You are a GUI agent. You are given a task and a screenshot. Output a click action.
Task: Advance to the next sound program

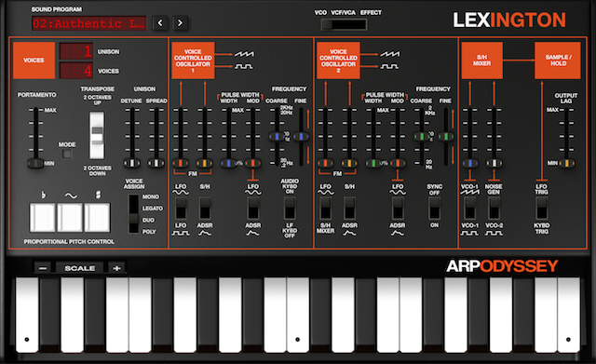pos(180,23)
